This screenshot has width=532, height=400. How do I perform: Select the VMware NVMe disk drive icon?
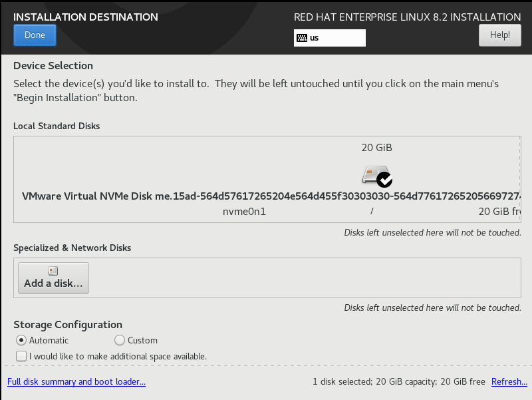point(376,176)
